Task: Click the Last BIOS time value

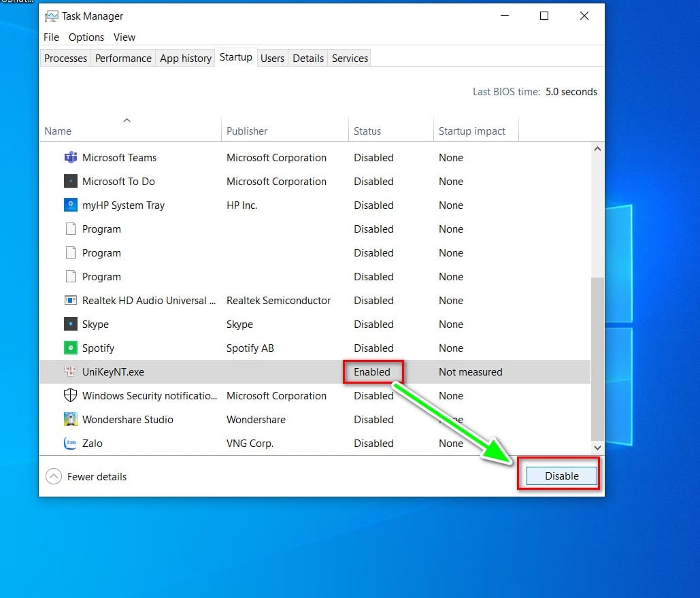Action: coord(571,92)
